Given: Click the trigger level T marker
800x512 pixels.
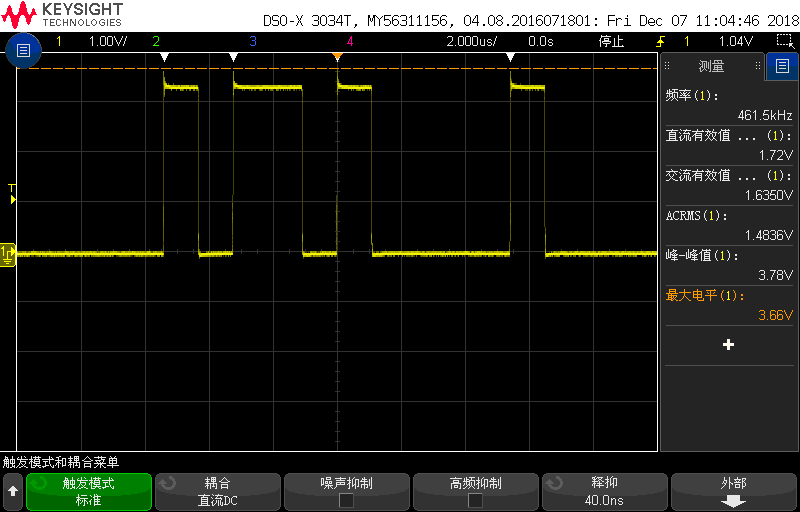Looking at the screenshot, I should (x=12, y=194).
